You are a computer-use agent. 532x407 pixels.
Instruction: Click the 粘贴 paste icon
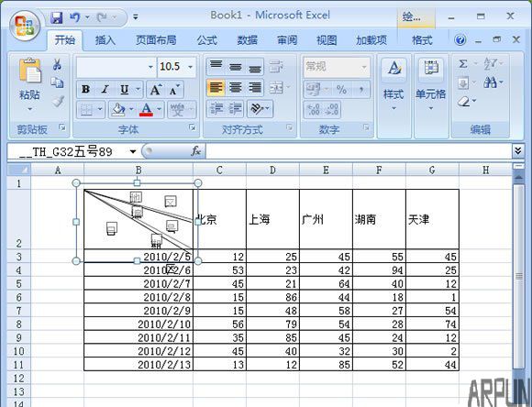click(29, 71)
